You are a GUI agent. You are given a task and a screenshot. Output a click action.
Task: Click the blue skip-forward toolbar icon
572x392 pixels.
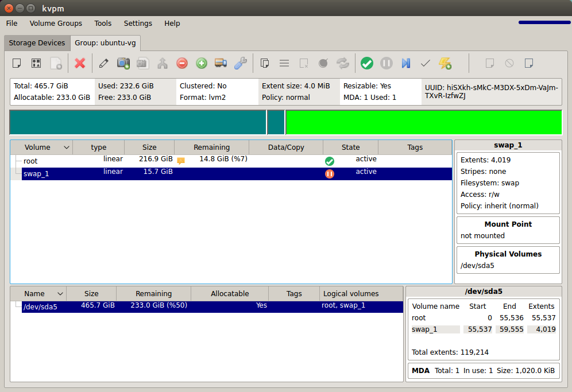(x=406, y=63)
